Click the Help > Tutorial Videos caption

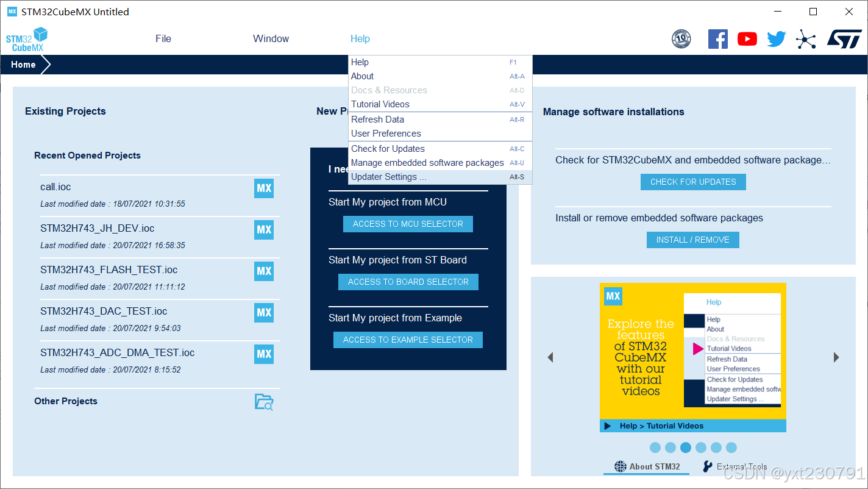click(x=661, y=426)
